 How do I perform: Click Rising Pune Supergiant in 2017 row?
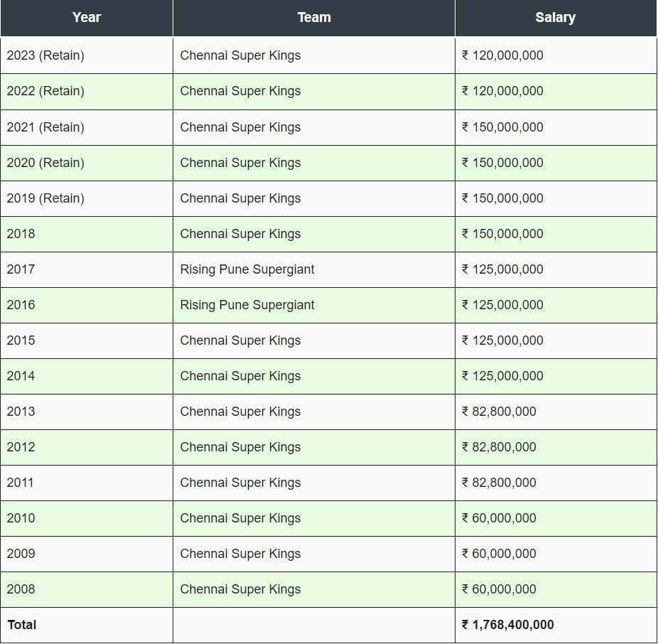(x=247, y=269)
